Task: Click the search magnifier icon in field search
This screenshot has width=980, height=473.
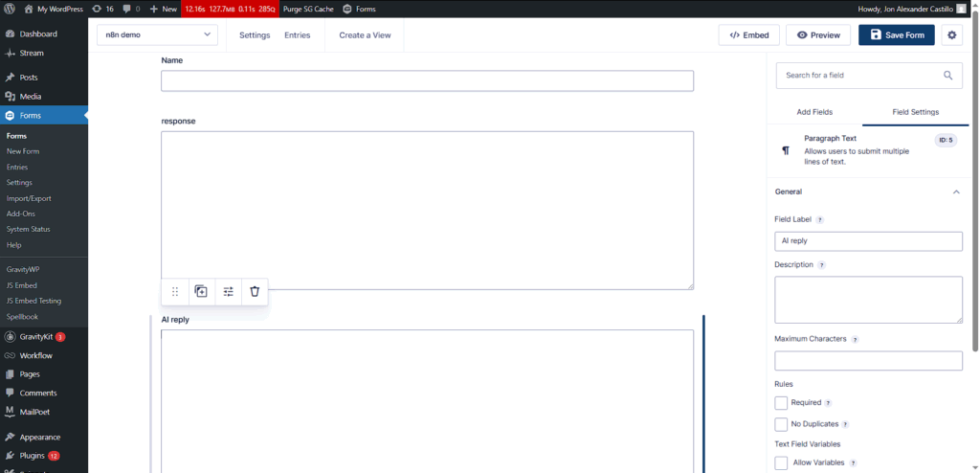Action: click(x=948, y=76)
